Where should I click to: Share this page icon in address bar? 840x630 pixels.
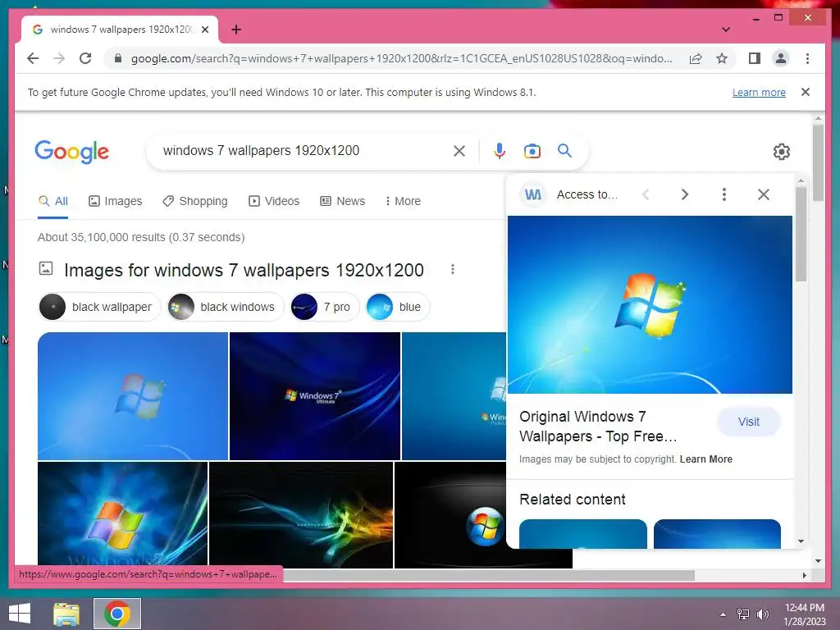click(696, 58)
